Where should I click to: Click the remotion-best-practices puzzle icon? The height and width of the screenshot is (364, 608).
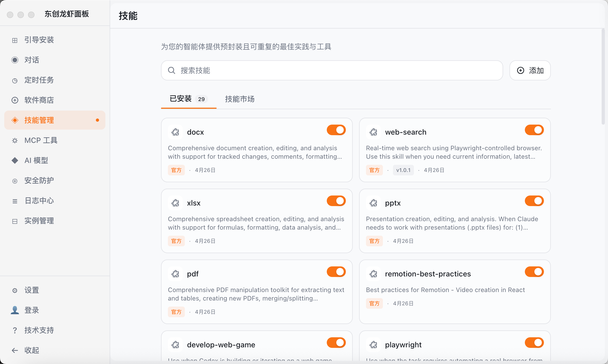373,274
